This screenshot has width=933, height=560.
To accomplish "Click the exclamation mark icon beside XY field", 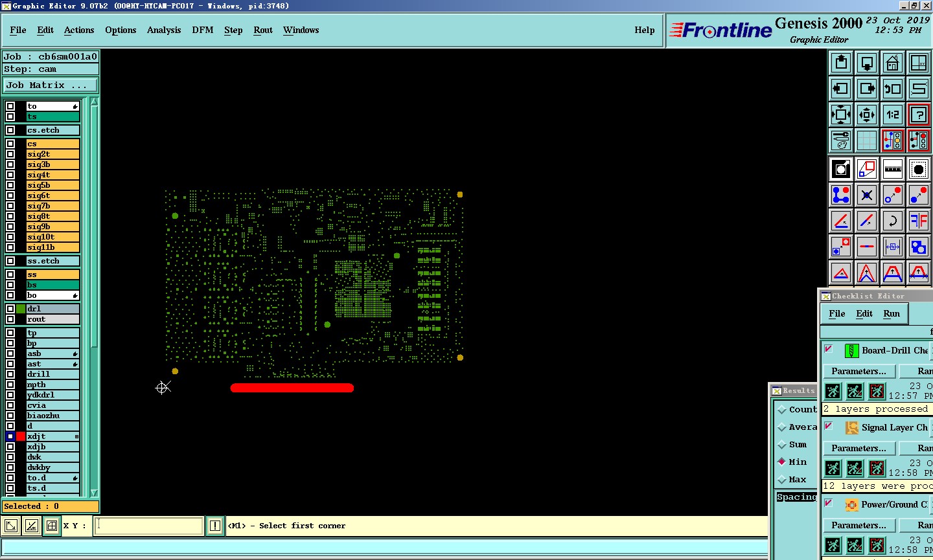I will (215, 526).
